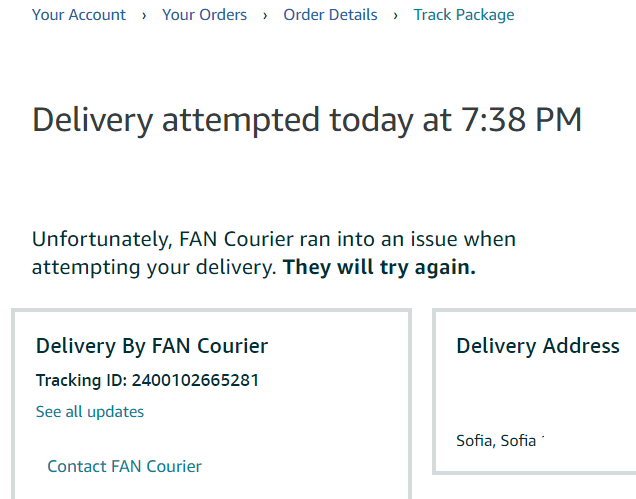Click bold They will try again text
Screen dimensions: 636x499
point(379,268)
